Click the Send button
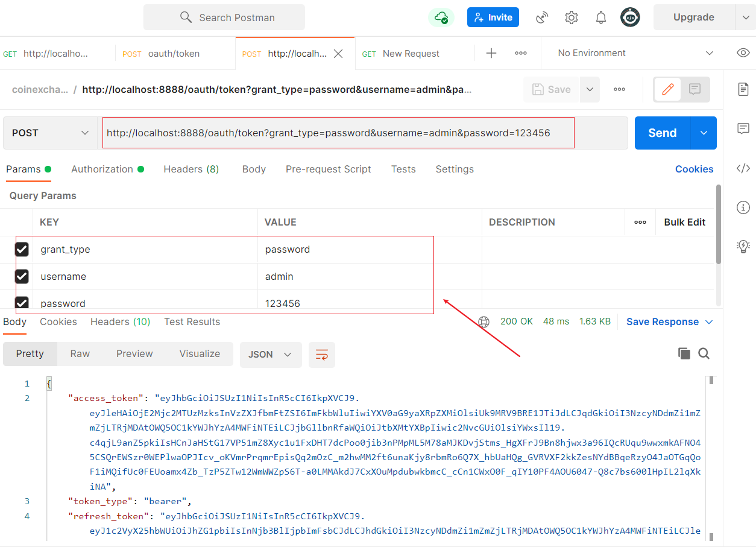 [662, 133]
